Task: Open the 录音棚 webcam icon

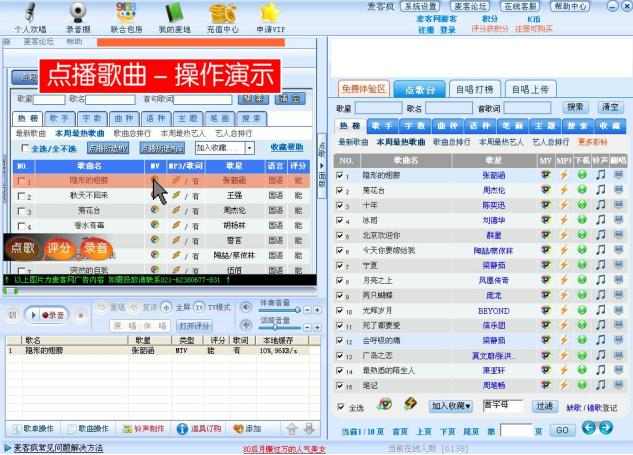Action: [78, 13]
